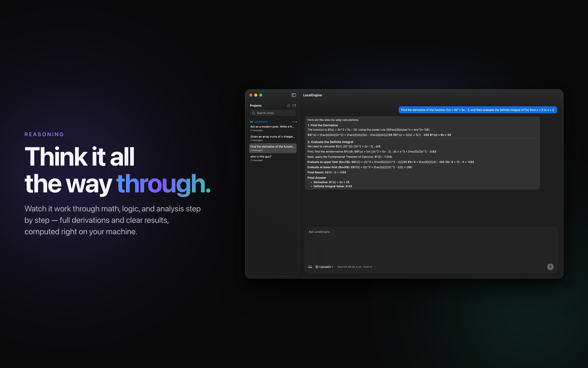Click 'Final Result: $$14 - 0 = 14$$'
Image resolution: width=588 pixels, height=368 pixels.
326,172
